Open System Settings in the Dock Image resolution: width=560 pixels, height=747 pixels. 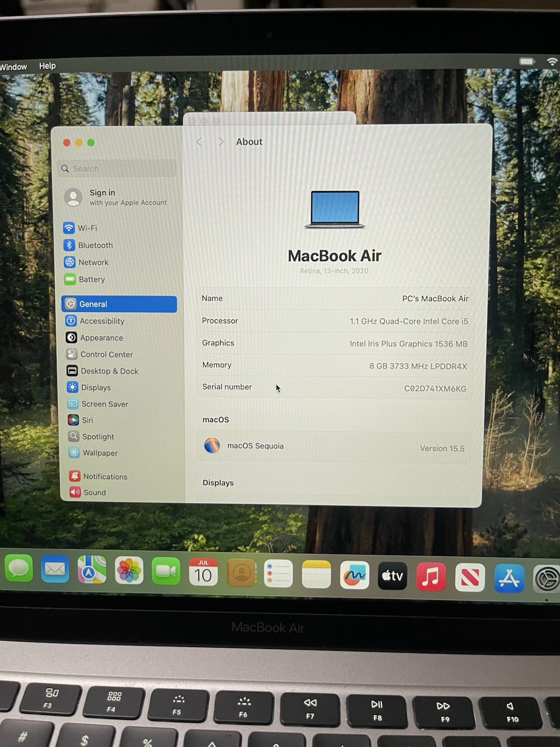point(547,579)
